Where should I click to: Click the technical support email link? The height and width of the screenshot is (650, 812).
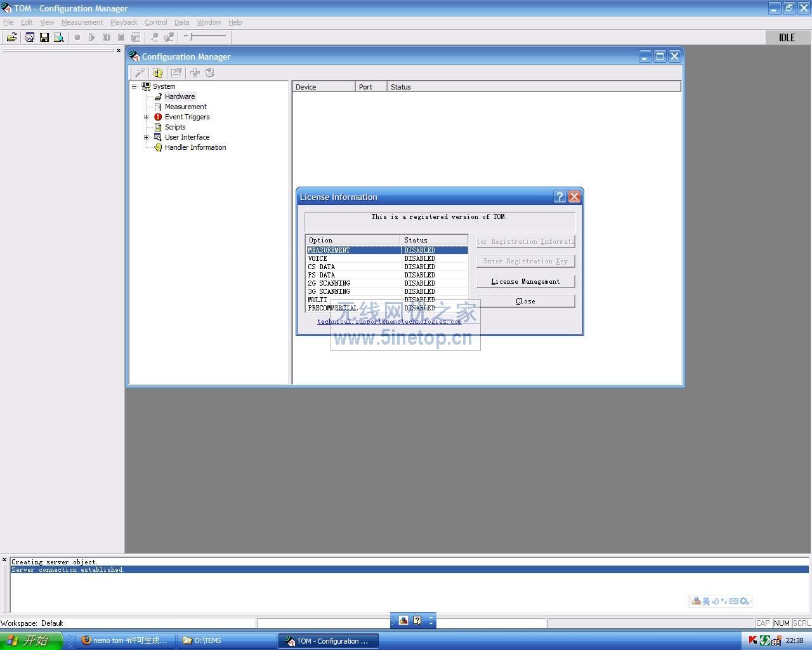click(389, 321)
